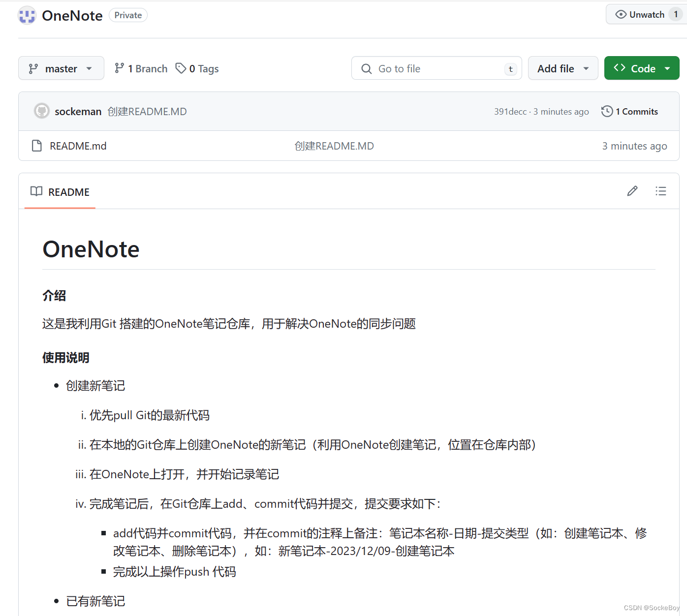Click the book icon on README tab

tap(36, 191)
